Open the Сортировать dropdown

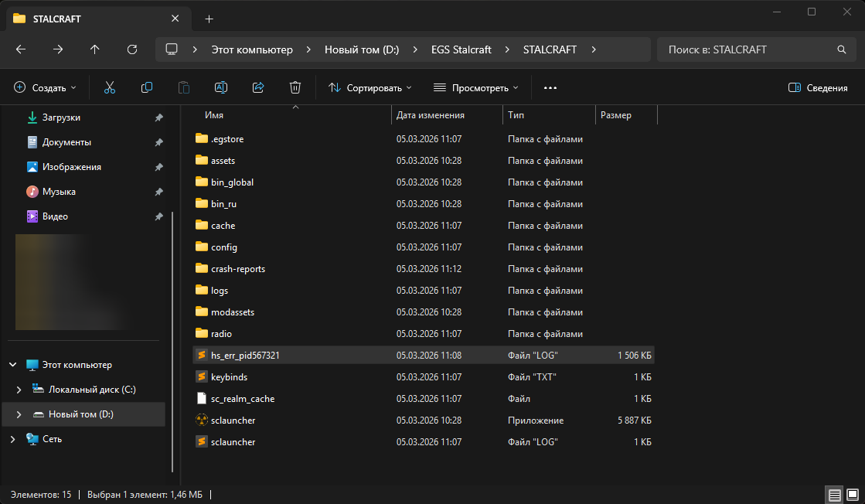pos(370,88)
